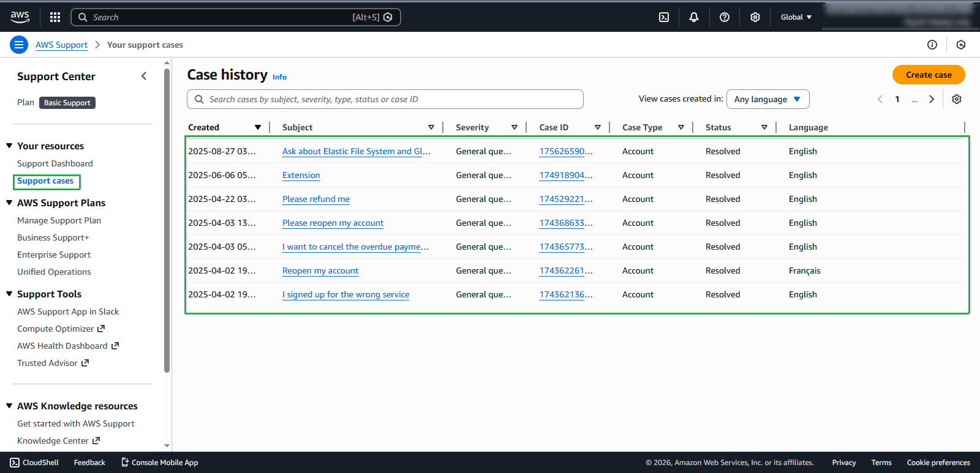This screenshot has height=473, width=980.
Task: Focus the top AWS Search bar
Action: coord(236,17)
